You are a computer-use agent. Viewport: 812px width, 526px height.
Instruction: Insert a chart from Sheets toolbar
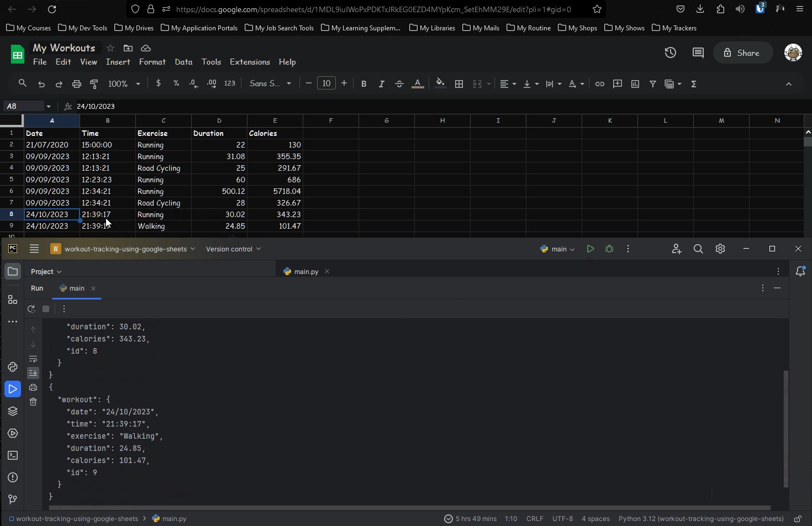[x=635, y=84]
